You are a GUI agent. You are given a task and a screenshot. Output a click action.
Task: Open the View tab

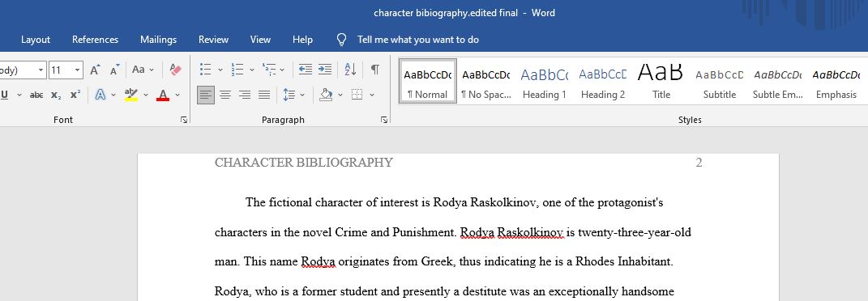tap(260, 40)
